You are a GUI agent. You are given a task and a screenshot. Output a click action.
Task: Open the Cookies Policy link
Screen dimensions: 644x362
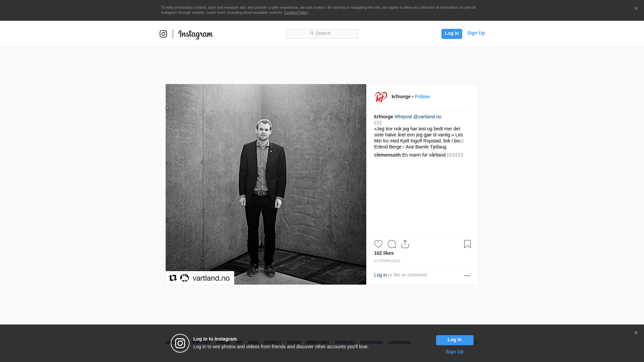(296, 12)
